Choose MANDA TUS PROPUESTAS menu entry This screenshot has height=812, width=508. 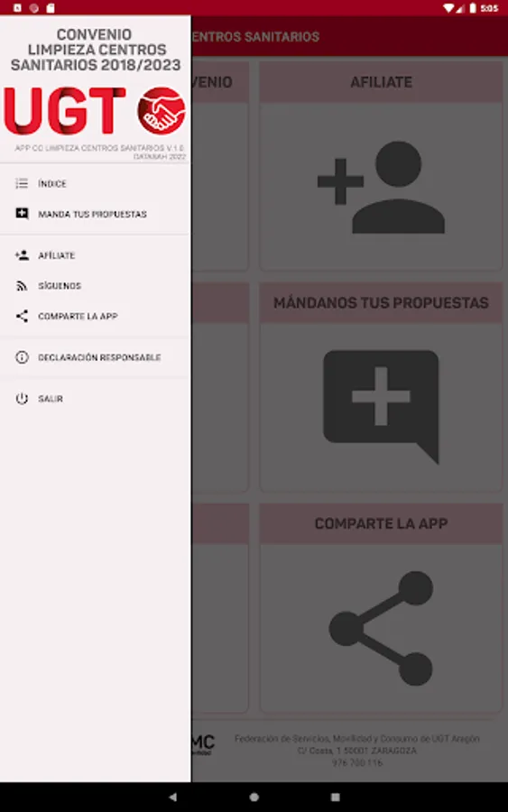coord(92,214)
